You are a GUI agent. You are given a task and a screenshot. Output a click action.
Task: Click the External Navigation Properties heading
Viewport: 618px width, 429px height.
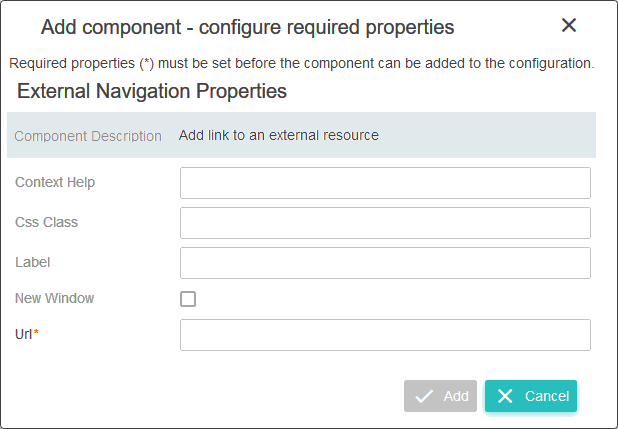pos(152,92)
